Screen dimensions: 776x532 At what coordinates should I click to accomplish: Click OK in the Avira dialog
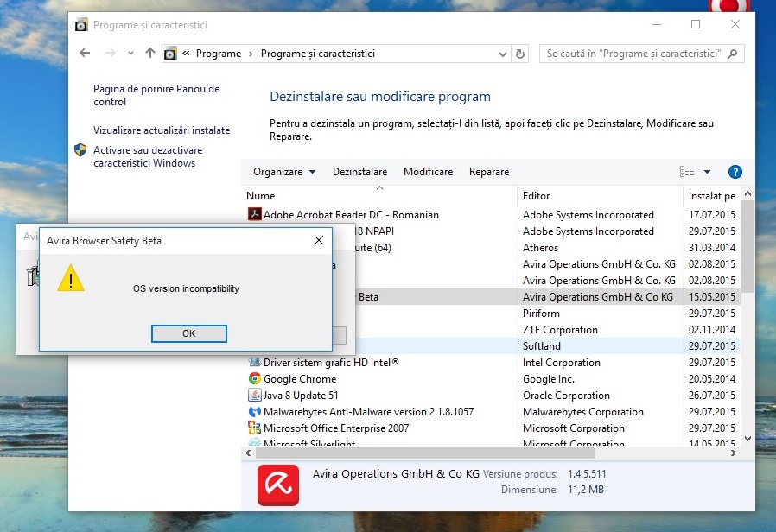coord(189,333)
